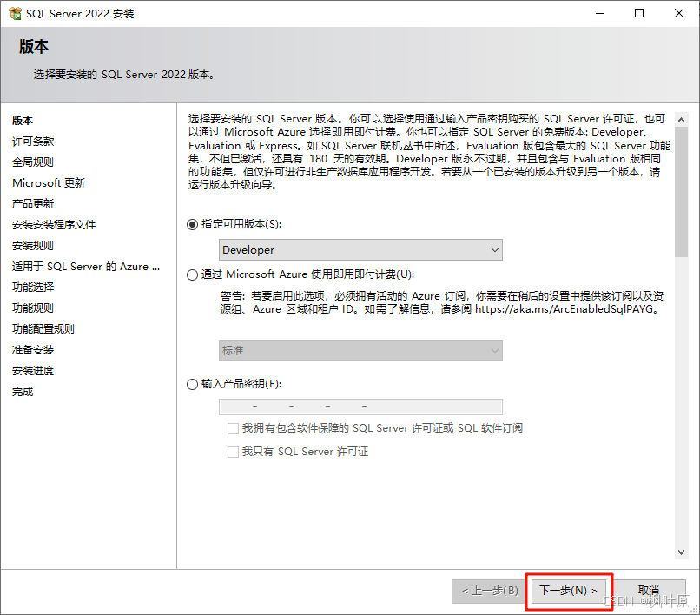This screenshot has width=700, height=615.
Task: Click the scrollbar down arrow
Action: coord(681,552)
